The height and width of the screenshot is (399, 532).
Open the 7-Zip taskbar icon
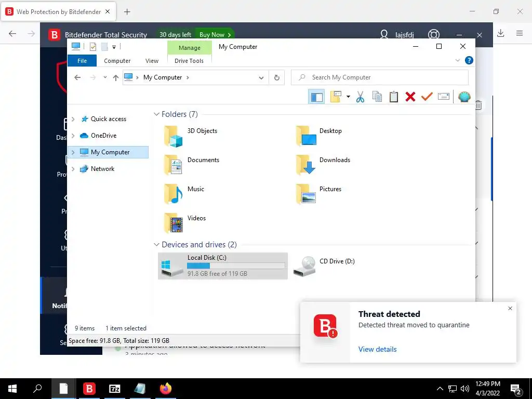tap(115, 389)
